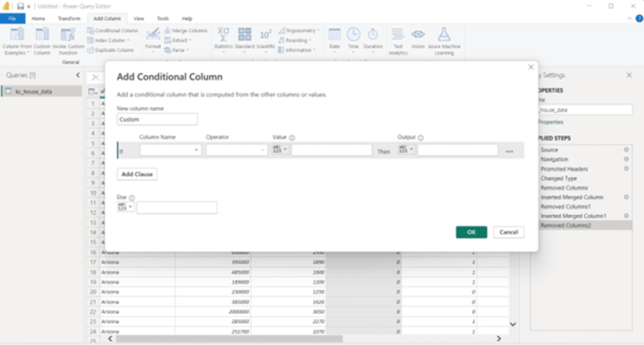The width and height of the screenshot is (644, 345).
Task: Open the File tab
Action: coord(12,18)
